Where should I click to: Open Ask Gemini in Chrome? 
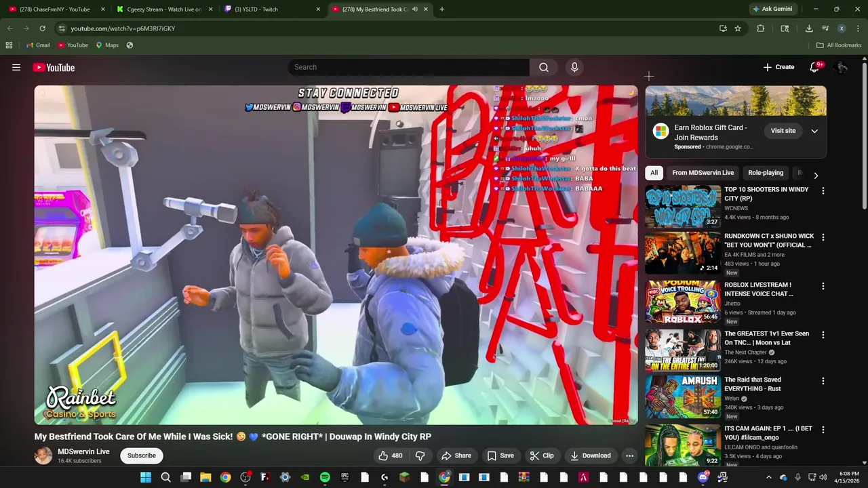tap(772, 9)
